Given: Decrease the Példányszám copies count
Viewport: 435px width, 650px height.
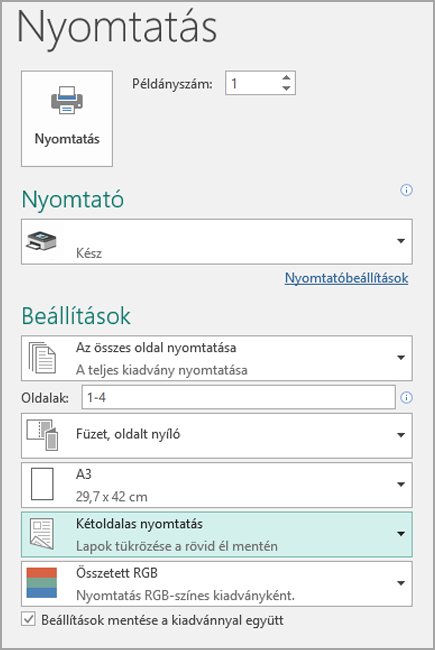Looking at the screenshot, I should coord(286,88).
